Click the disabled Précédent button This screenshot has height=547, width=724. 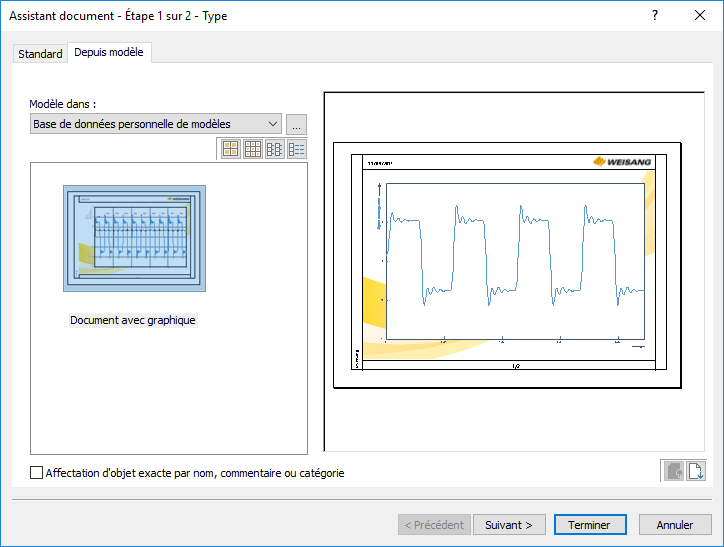point(434,525)
